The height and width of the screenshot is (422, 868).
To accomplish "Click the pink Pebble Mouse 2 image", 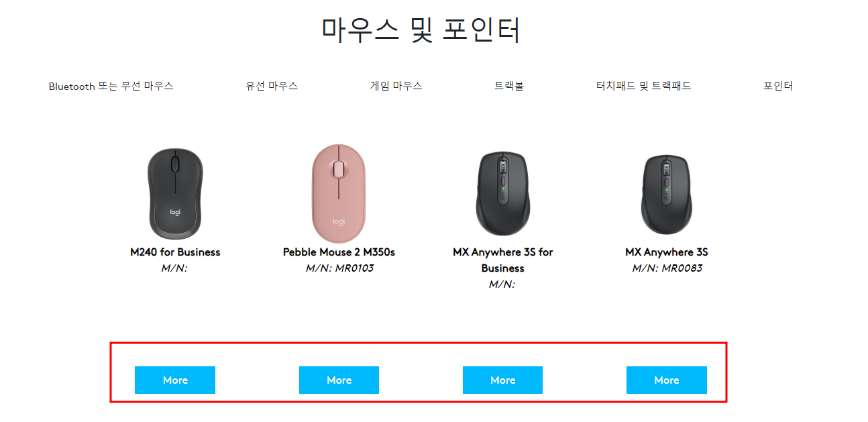I will click(339, 193).
